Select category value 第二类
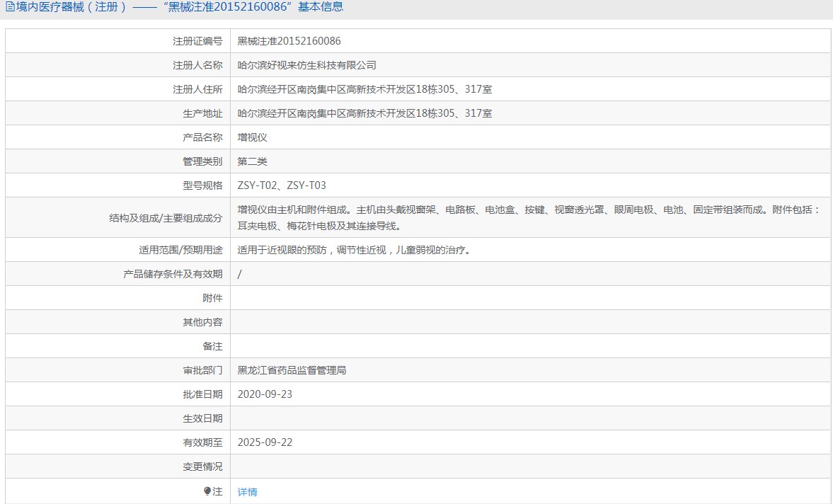 point(253,161)
